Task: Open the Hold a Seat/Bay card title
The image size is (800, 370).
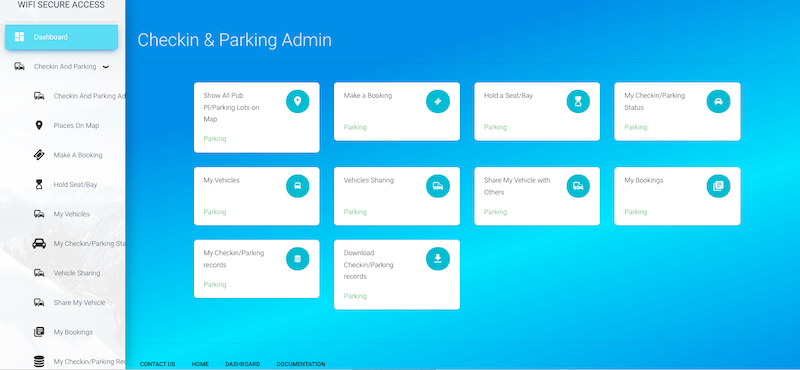Action: 508,95
